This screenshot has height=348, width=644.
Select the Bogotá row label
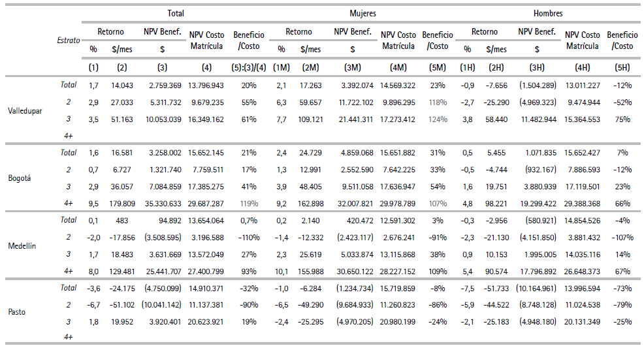[20, 178]
